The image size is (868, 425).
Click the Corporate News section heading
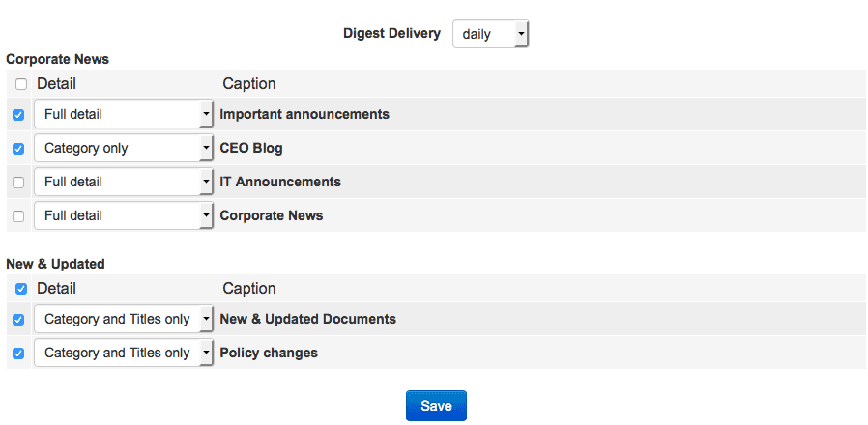click(58, 59)
